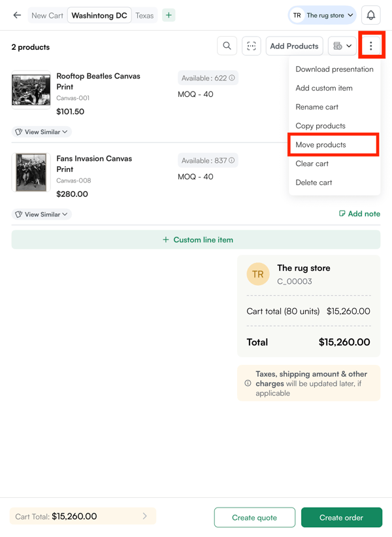Click the search icon to find products

pos(227,46)
